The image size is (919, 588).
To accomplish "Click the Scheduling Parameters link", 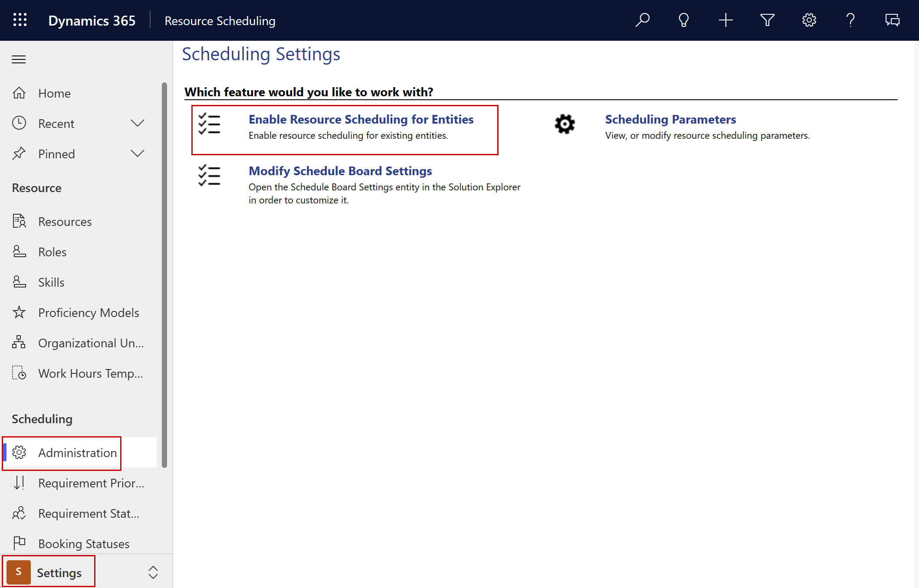I will point(670,119).
